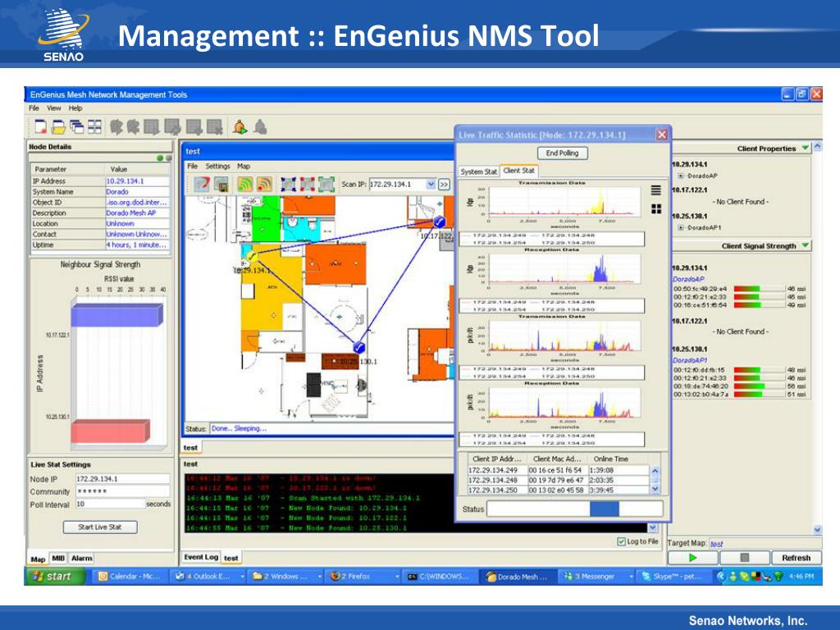Click the first grey puzzle-piece toolbar icon
This screenshot has height=630, width=840.
[116, 127]
